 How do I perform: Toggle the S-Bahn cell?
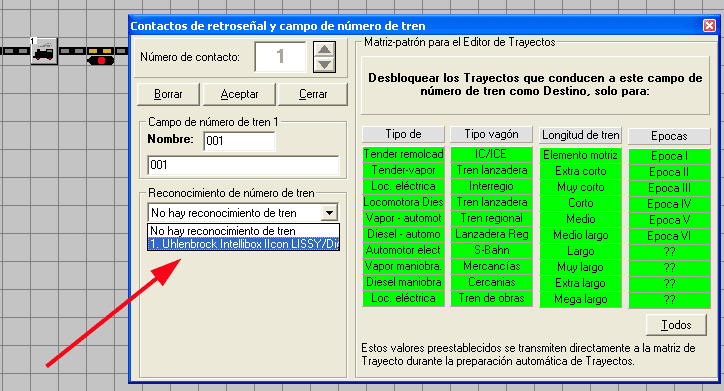pos(491,250)
